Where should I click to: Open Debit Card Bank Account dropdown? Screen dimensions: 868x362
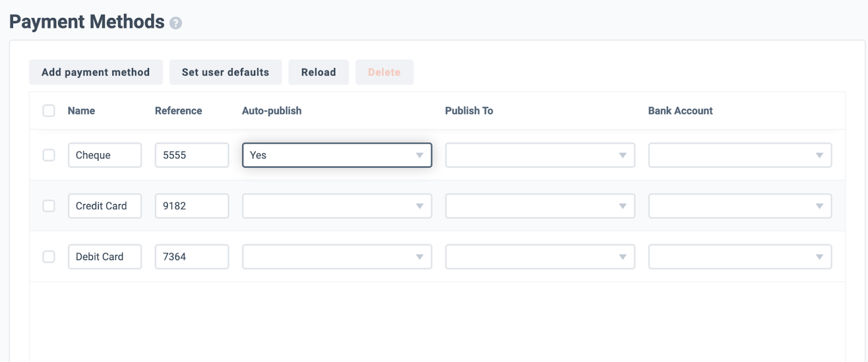(740, 257)
